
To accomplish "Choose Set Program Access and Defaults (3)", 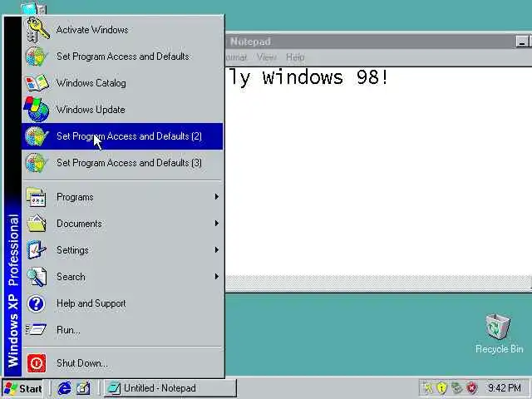I will pos(122,163).
